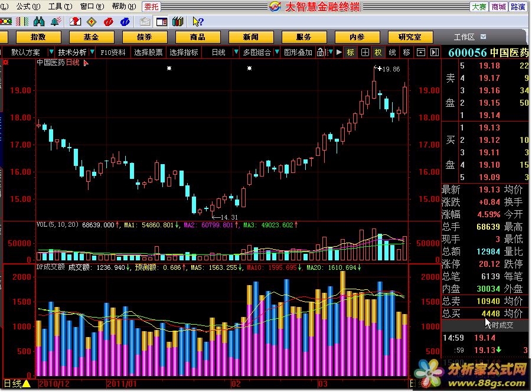Open the alarm bell alert settings
The height and width of the screenshot is (392, 532).
coord(56,22)
